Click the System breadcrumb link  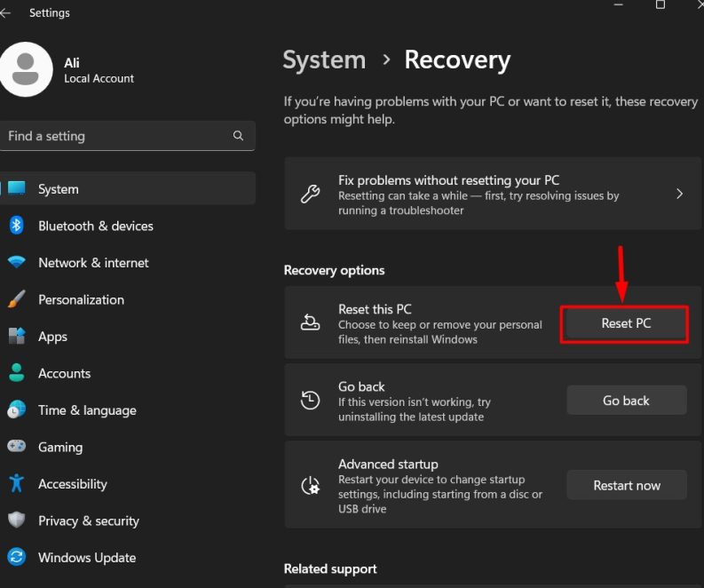(x=324, y=60)
